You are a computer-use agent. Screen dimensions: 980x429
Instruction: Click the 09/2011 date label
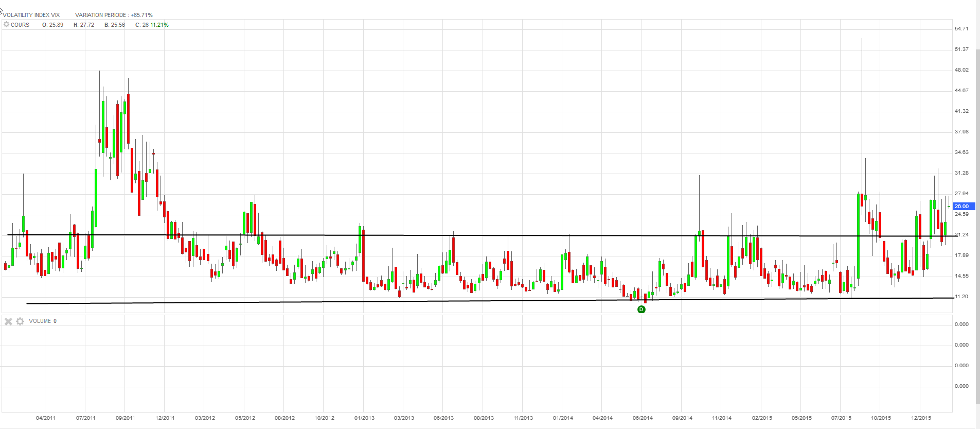pyautogui.click(x=126, y=418)
